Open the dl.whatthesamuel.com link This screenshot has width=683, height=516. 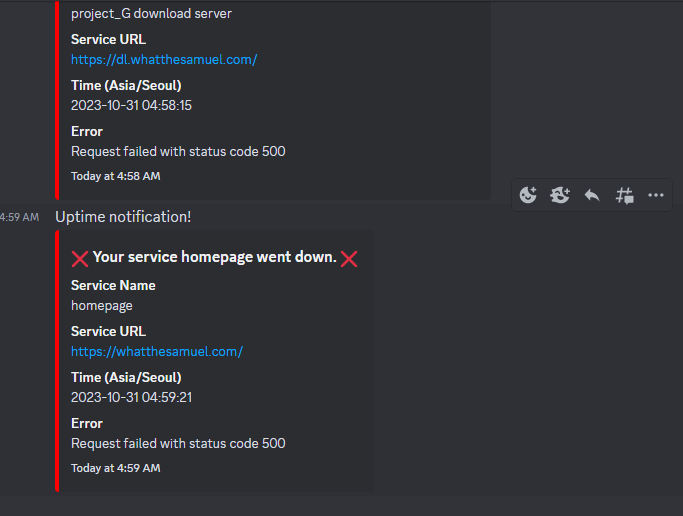point(164,60)
